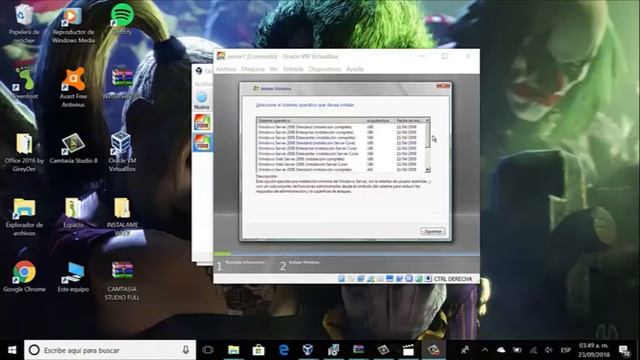Image resolution: width=640 pixels, height=360 pixels.
Task: Select Windows Server 2008 Enterprise (instalación completa)
Action: 341,132
